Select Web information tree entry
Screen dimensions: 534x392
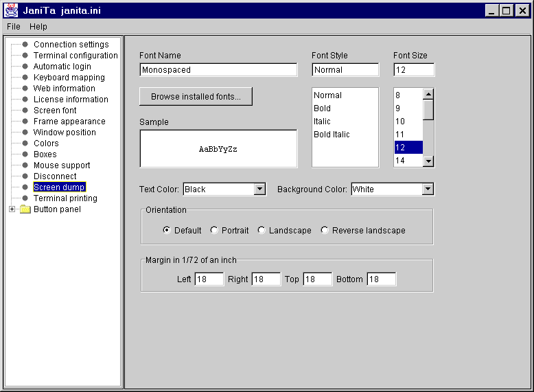[x=65, y=88]
